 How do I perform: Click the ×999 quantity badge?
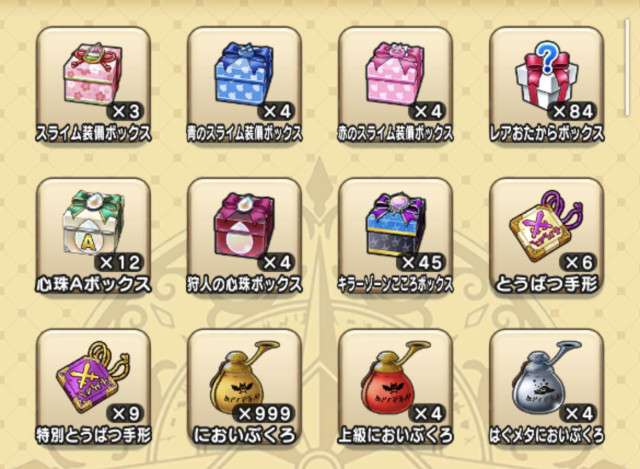[263, 414]
